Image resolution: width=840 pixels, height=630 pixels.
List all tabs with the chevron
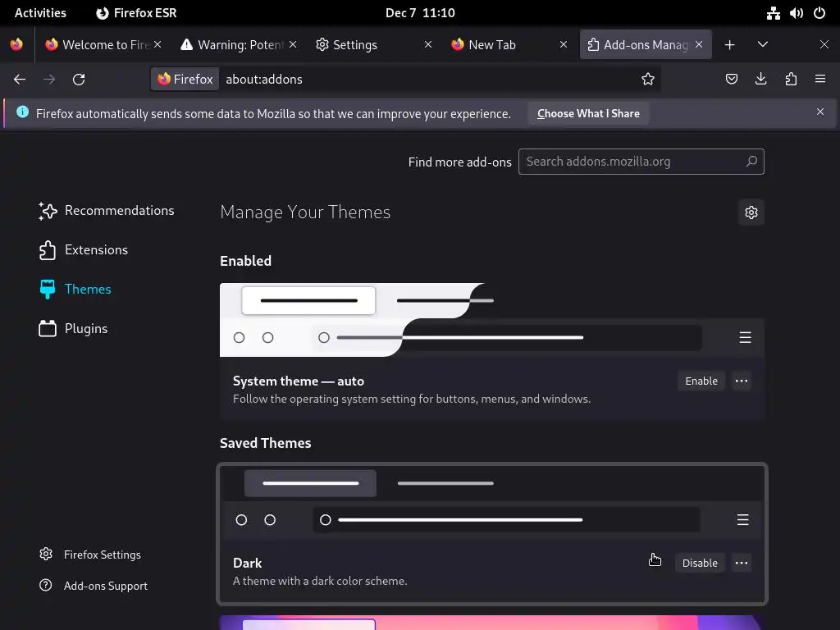pyautogui.click(x=763, y=44)
